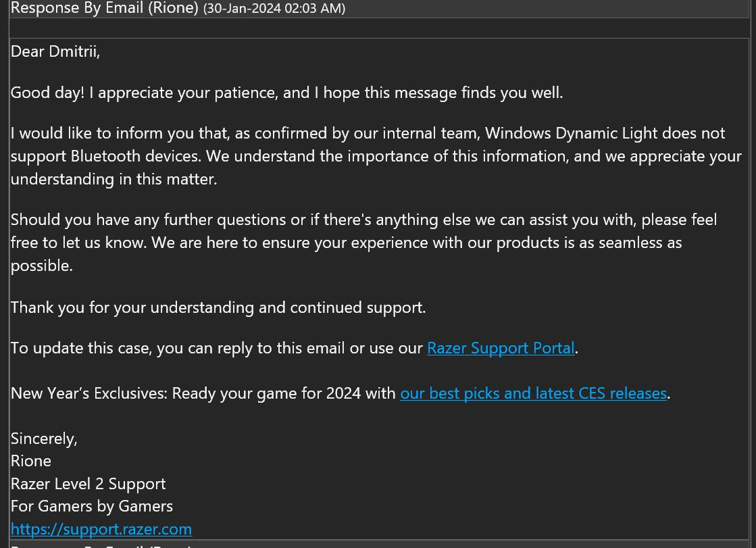Click the 'Dear Dmitrii,' greeting line
The height and width of the screenshot is (548, 756).
[x=55, y=51]
